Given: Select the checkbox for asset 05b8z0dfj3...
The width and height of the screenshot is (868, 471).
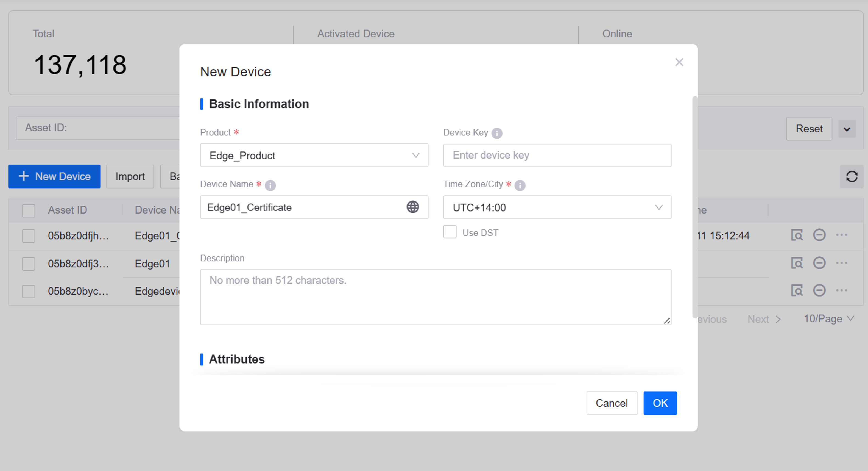Looking at the screenshot, I should 28,264.
